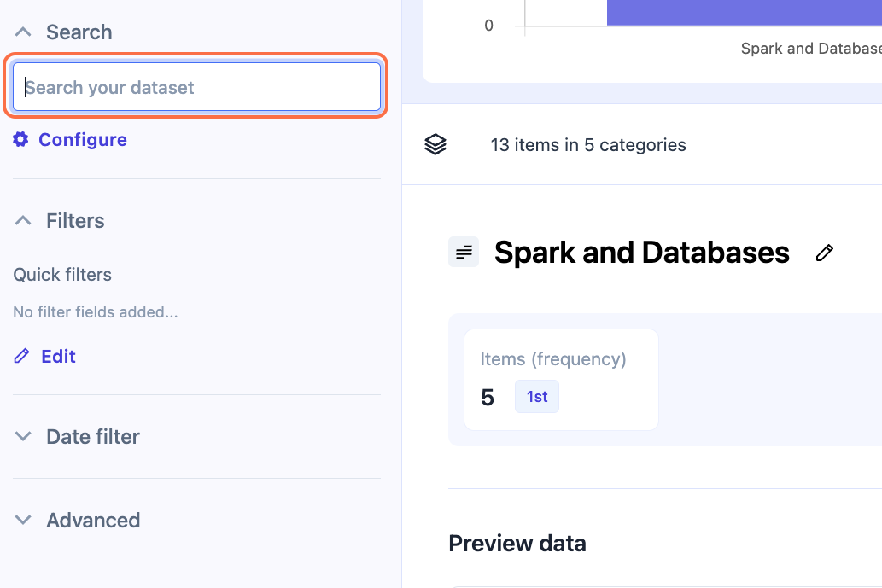Viewport: 882px width, 588px height.
Task: Click the pencil icon beside Edit
Action: (x=21, y=357)
